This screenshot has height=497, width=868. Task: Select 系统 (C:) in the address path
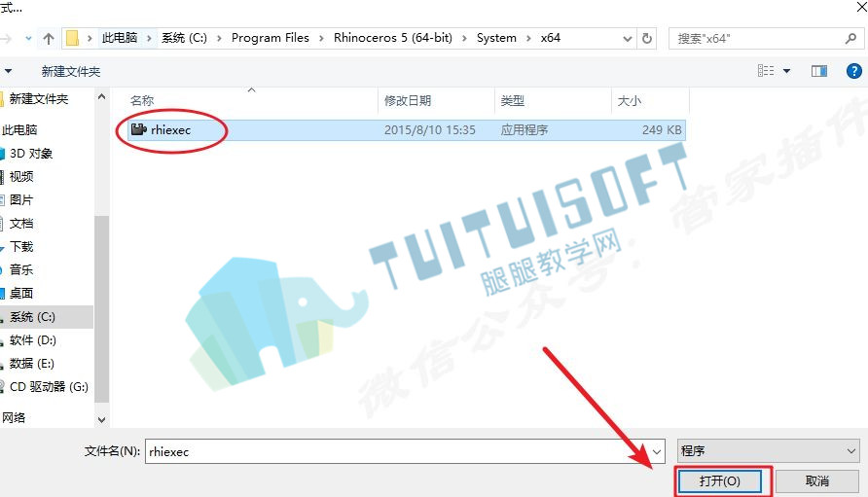pos(184,38)
